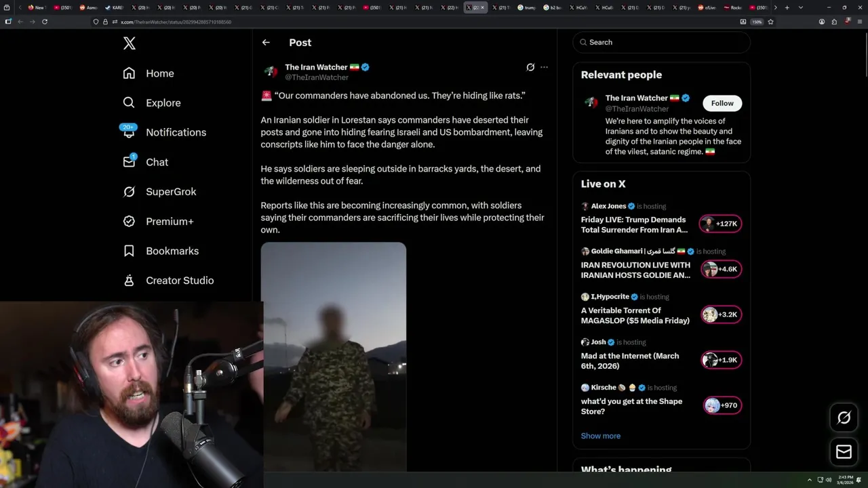This screenshot has width=868, height=488.
Task: Open Mad at the Internet broadcast
Action: pyautogui.click(x=630, y=361)
